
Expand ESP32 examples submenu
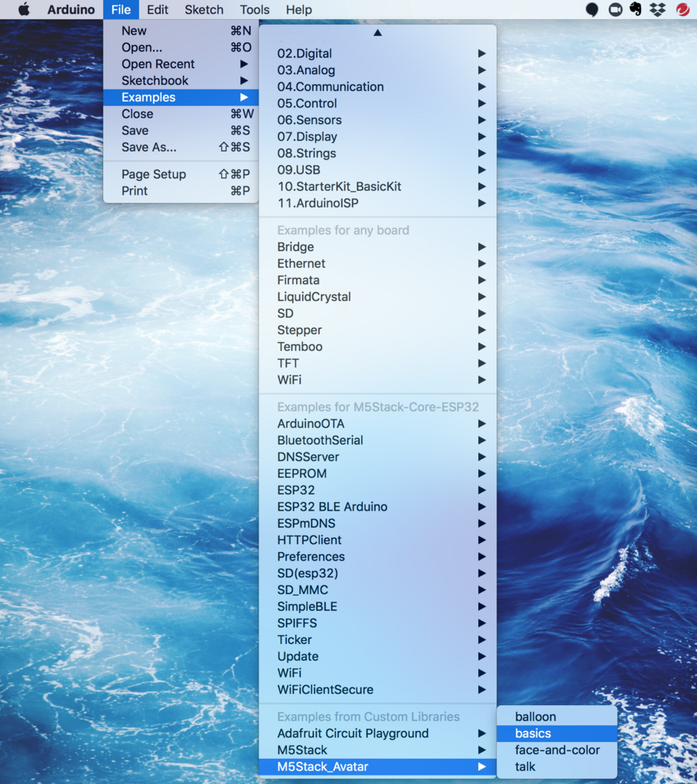378,490
